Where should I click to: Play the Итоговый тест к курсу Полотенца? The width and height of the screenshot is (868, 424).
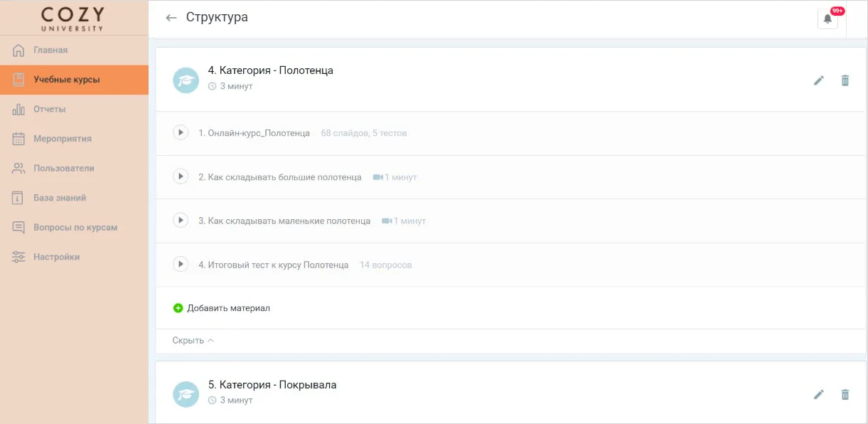click(x=181, y=265)
